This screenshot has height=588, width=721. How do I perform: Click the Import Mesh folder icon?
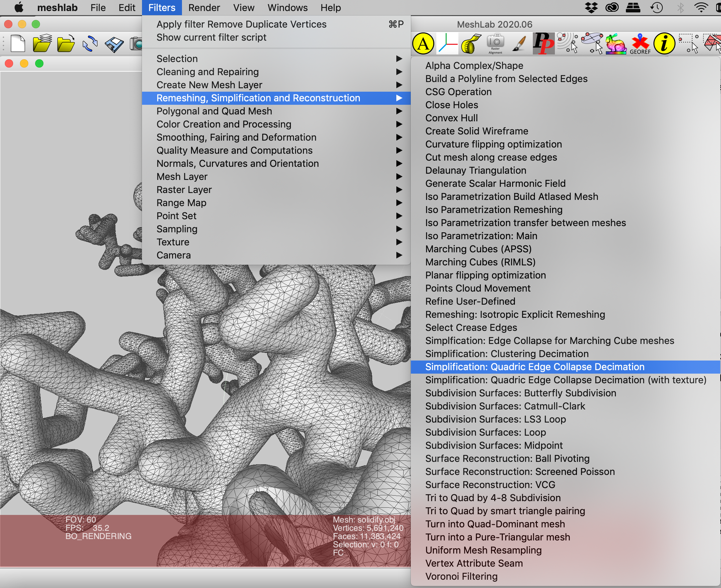pos(66,44)
